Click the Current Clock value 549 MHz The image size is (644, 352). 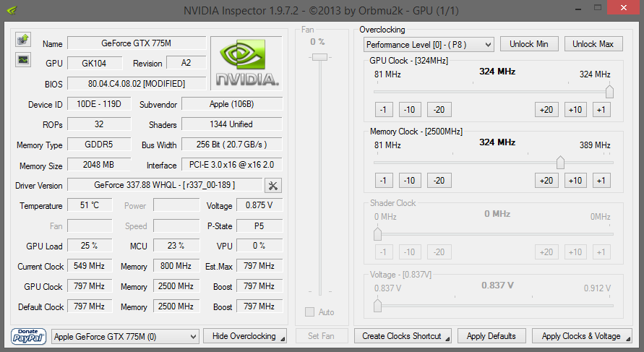tap(90, 266)
